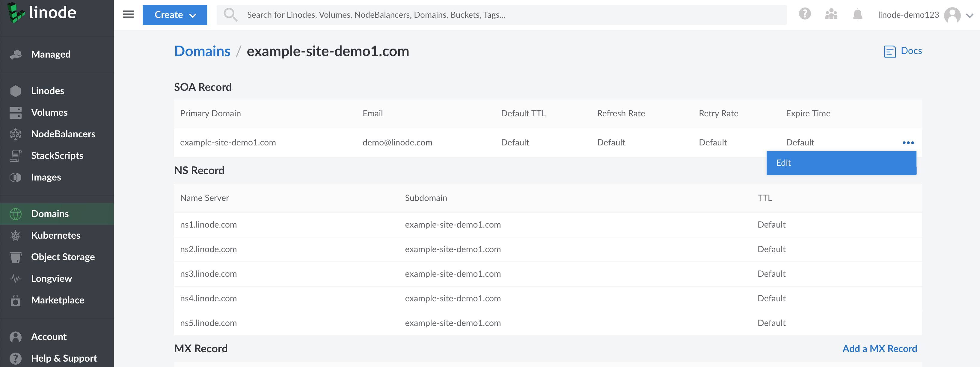Image resolution: width=980 pixels, height=367 pixels.
Task: Open StackScripts in the sidebar
Action: (x=57, y=156)
